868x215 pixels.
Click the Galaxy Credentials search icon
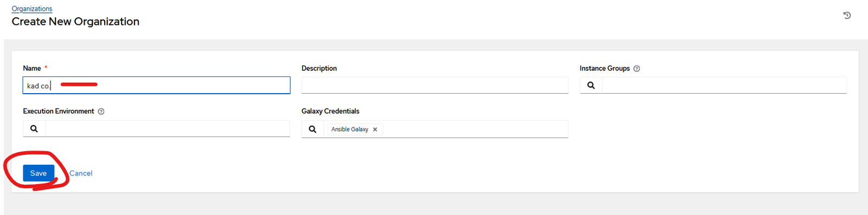(312, 129)
